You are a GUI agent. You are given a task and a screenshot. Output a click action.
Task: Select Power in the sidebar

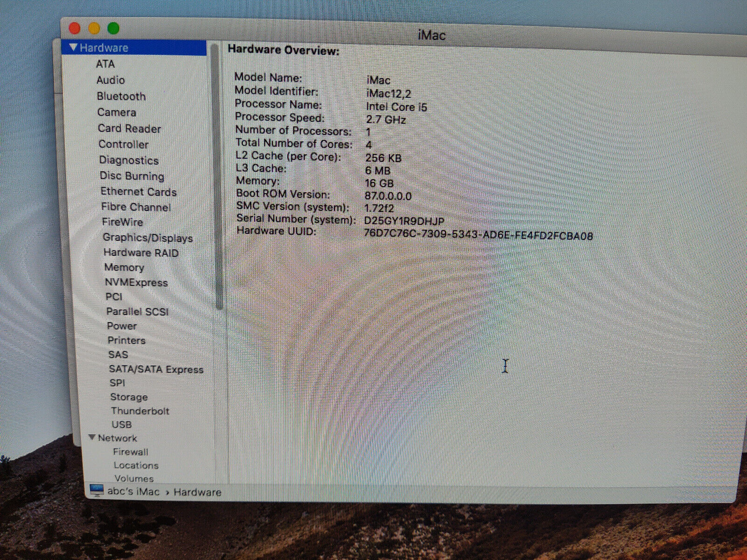pos(122,326)
